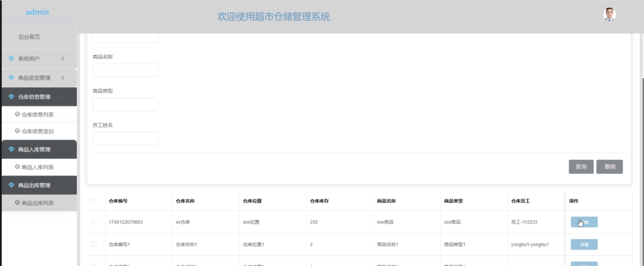Click the 仓库编号 column header
This screenshot has height=266, width=644.
pyautogui.click(x=118, y=201)
